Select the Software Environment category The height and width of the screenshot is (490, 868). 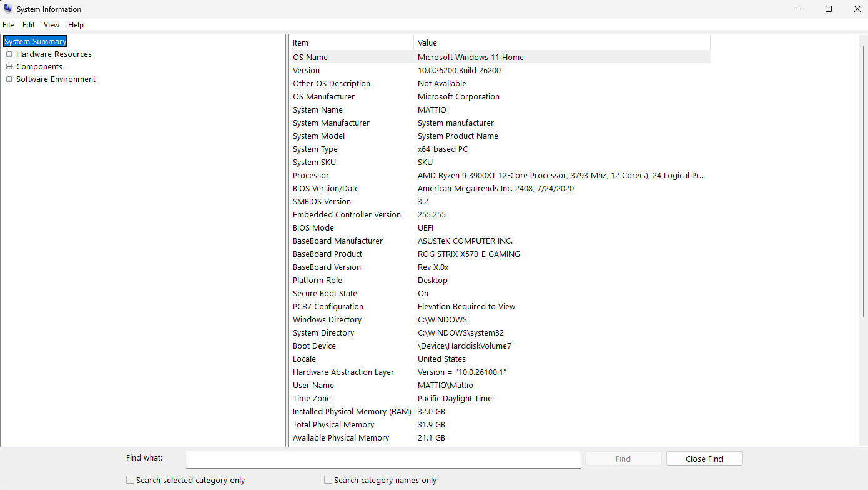(56, 79)
